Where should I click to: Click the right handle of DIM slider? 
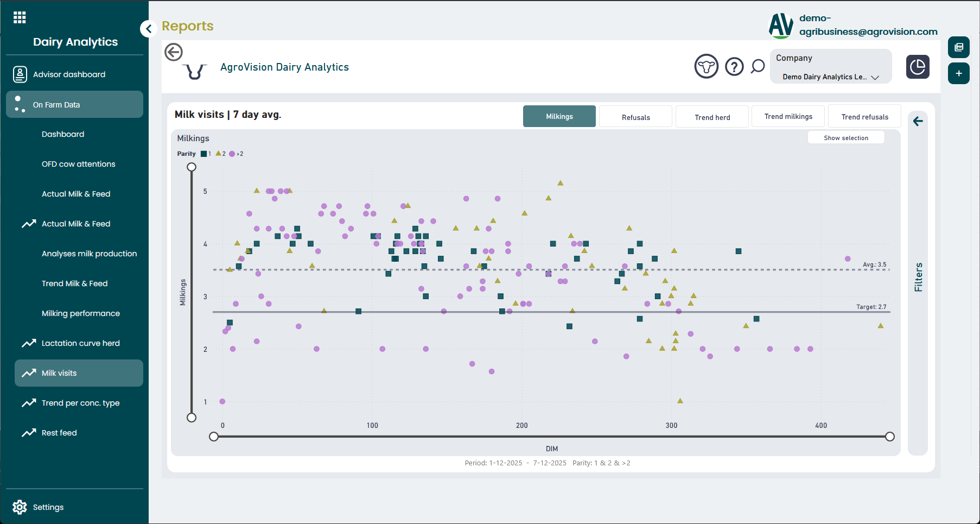[890, 437]
